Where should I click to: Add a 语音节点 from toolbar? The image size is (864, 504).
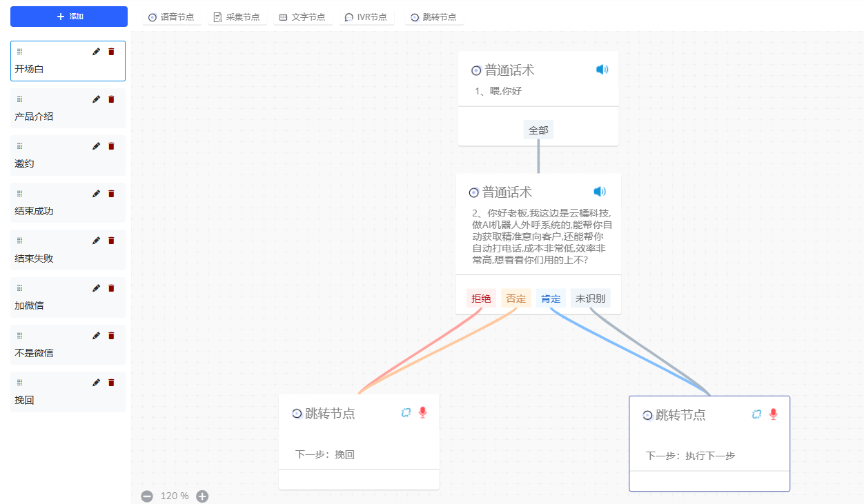pyautogui.click(x=172, y=17)
